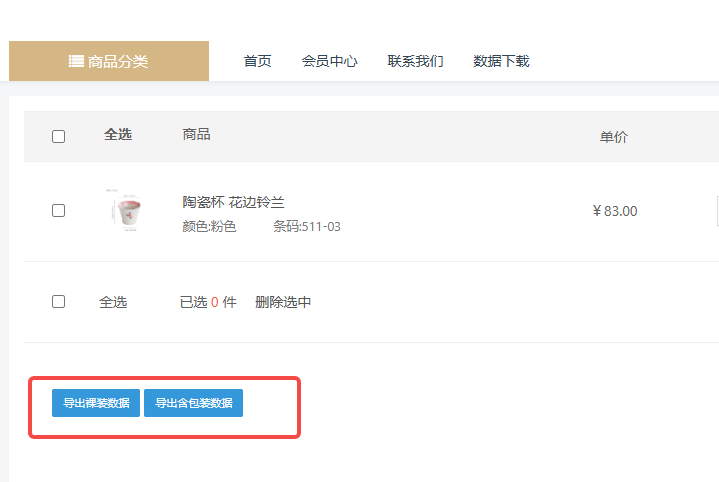Click the list icon beside 商品分类
This screenshot has height=482, width=719.
[76, 61]
